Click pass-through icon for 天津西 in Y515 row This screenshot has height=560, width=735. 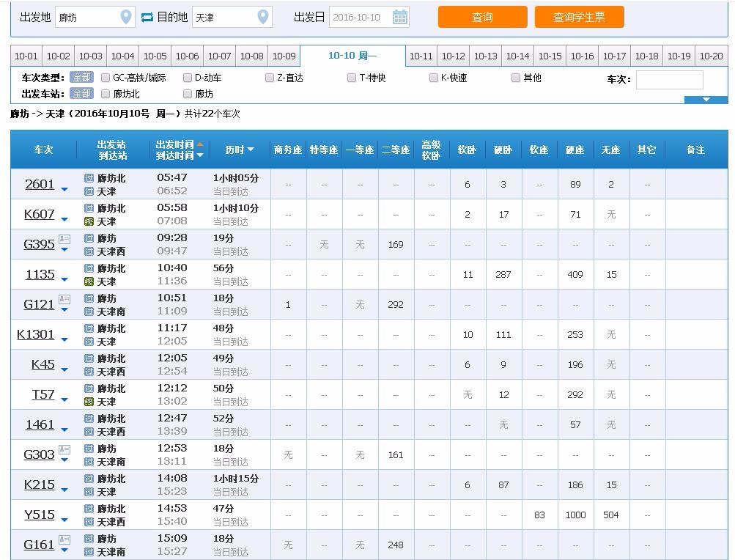coord(89,522)
